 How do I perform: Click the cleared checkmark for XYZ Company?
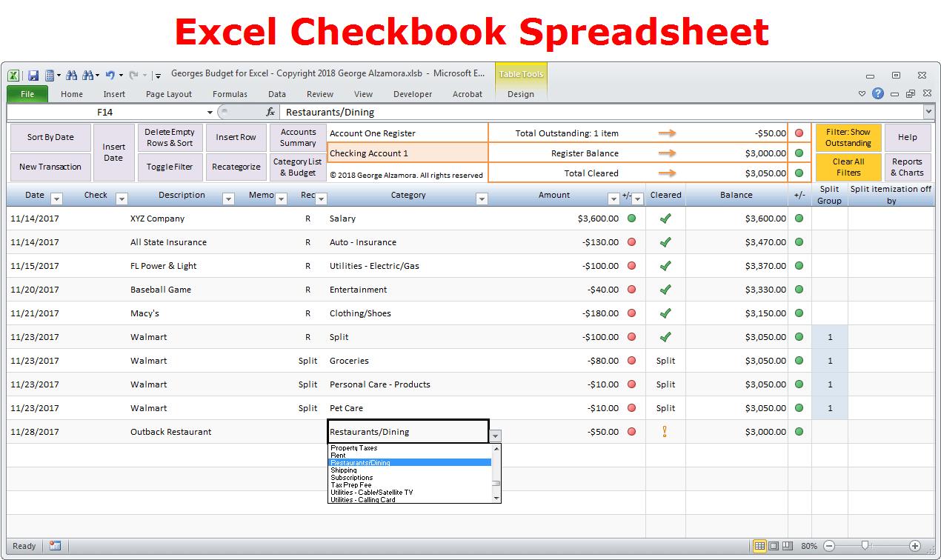[665, 219]
